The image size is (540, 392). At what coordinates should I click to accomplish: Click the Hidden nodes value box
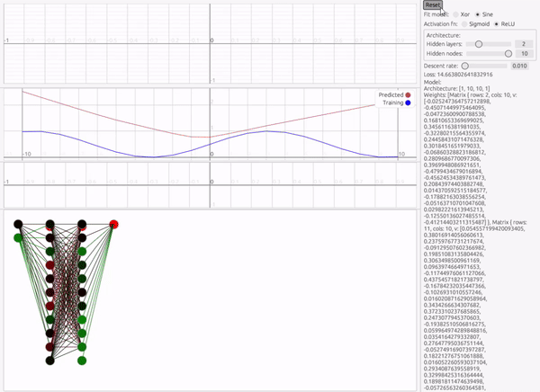click(522, 54)
